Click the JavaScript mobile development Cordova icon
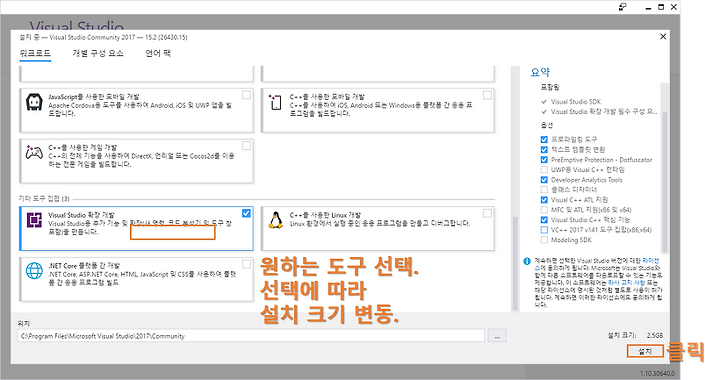 [x=34, y=102]
